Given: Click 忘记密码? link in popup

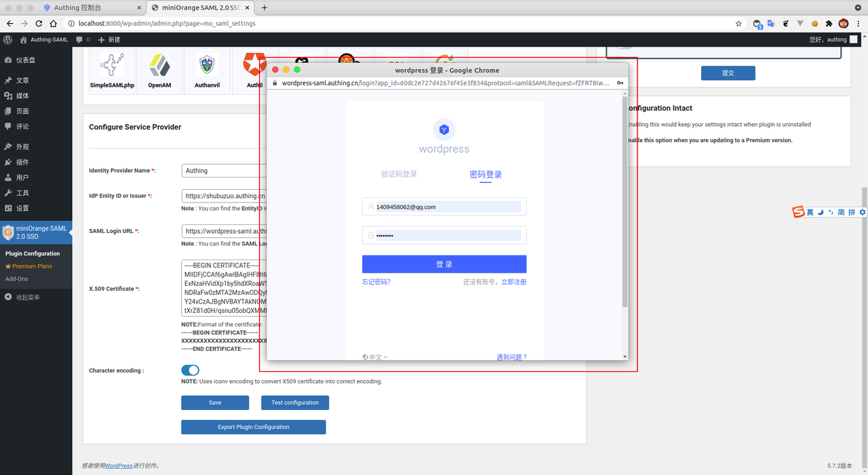Looking at the screenshot, I should [376, 282].
